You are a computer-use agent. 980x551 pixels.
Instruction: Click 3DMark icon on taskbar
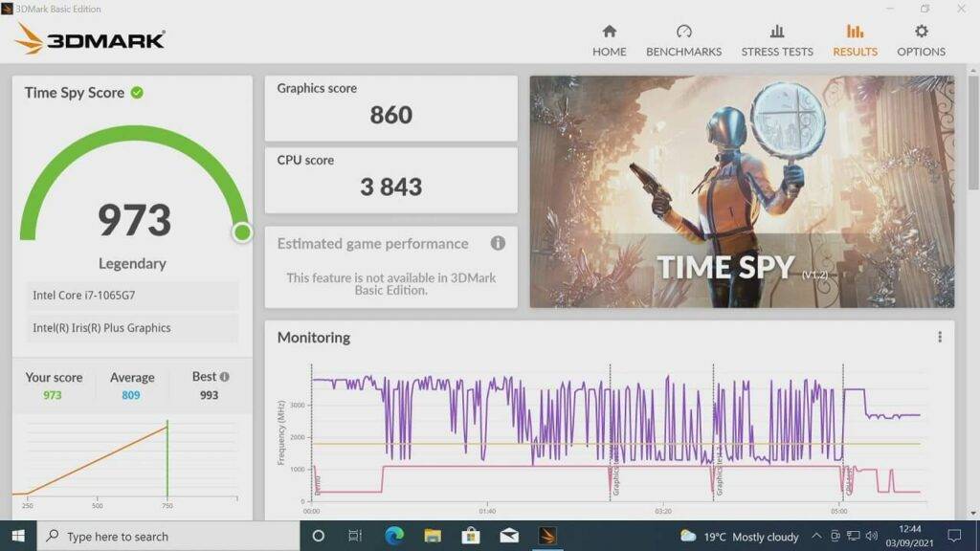pos(547,536)
